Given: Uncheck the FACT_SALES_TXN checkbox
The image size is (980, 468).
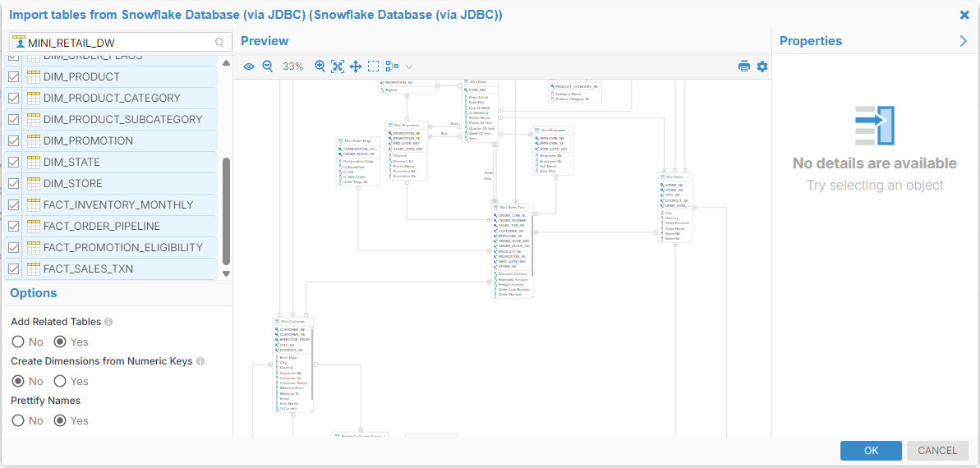Looking at the screenshot, I should pyautogui.click(x=14, y=268).
